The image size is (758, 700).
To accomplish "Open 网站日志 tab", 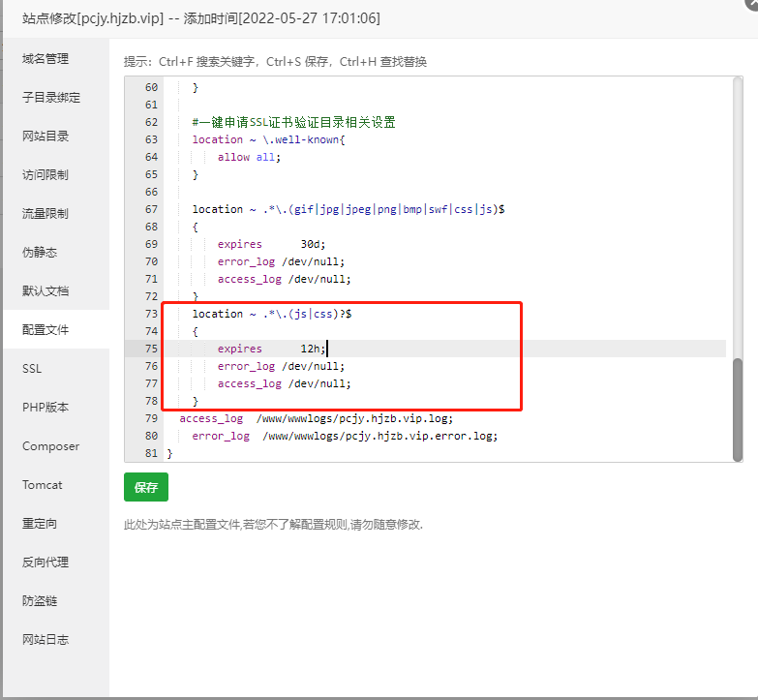I will point(45,639).
